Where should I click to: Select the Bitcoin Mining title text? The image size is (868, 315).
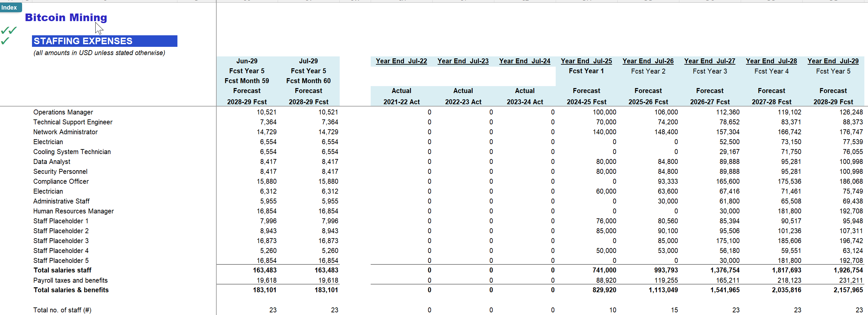click(x=66, y=17)
